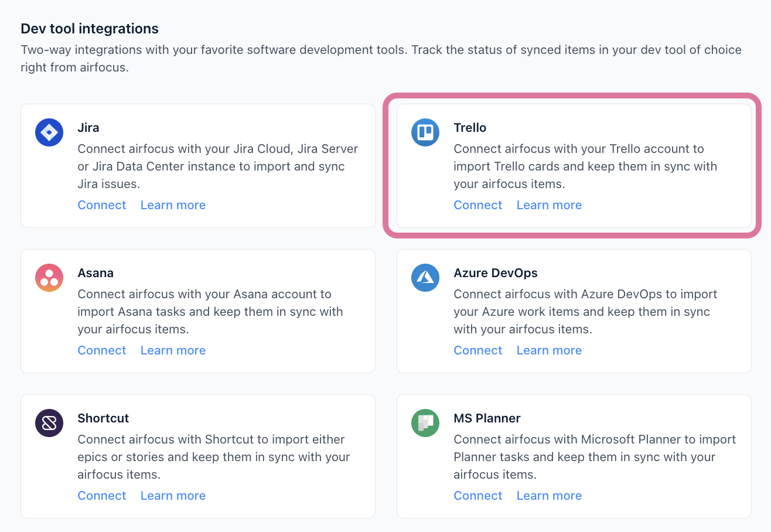Open Learn more for Trello
The image size is (771, 532).
[549, 205]
